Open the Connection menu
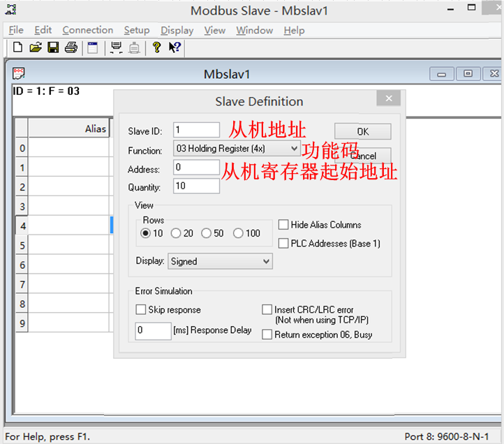The width and height of the screenshot is (504, 444). tap(87, 30)
